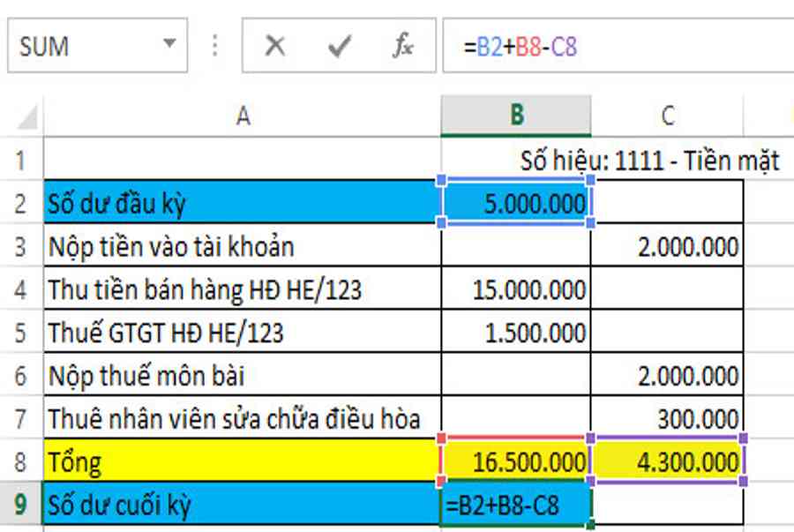Click the Nộp thuế môn bài cell
794x532 pixels.
pos(243,376)
